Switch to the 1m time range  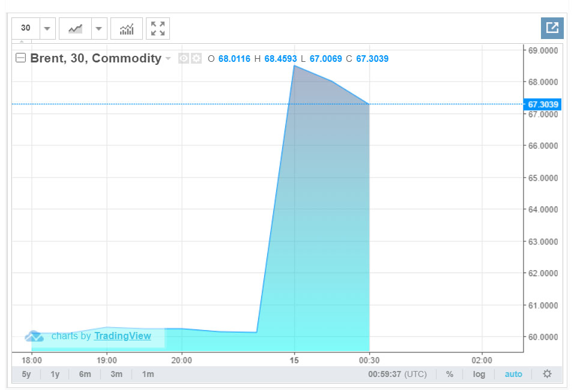[148, 374]
